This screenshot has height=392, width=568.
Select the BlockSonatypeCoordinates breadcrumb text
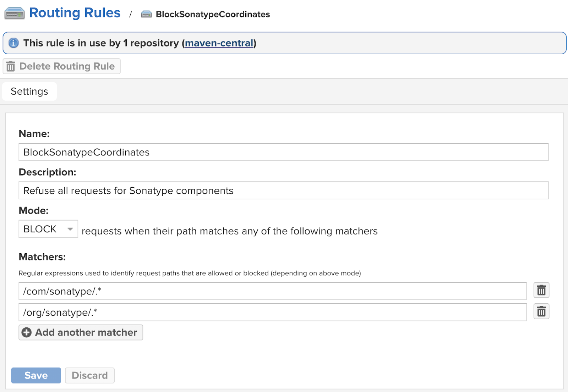[213, 14]
